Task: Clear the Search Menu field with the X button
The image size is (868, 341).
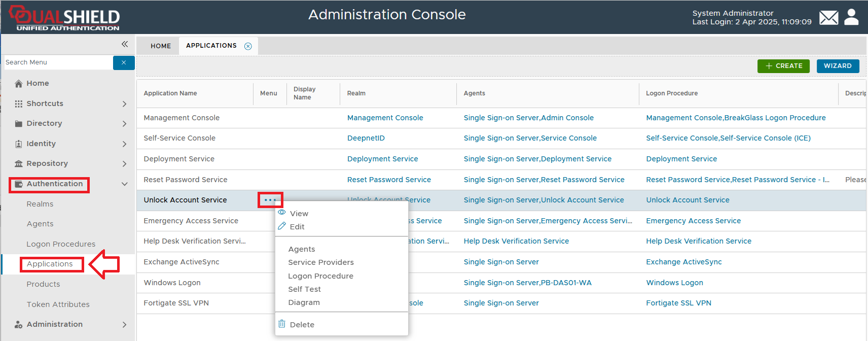Action: (124, 62)
